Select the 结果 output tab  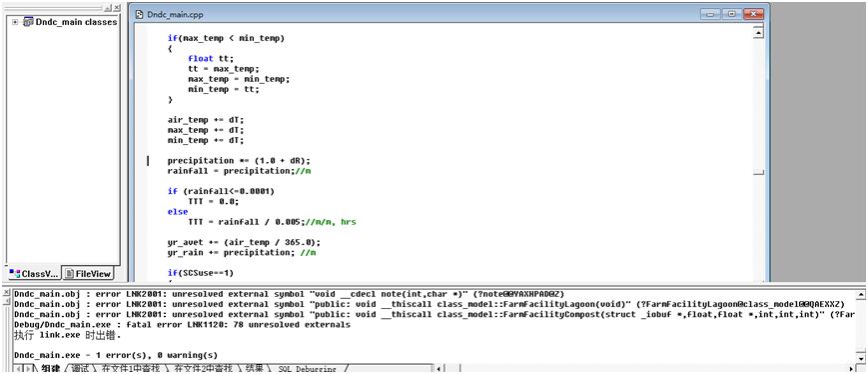256,369
